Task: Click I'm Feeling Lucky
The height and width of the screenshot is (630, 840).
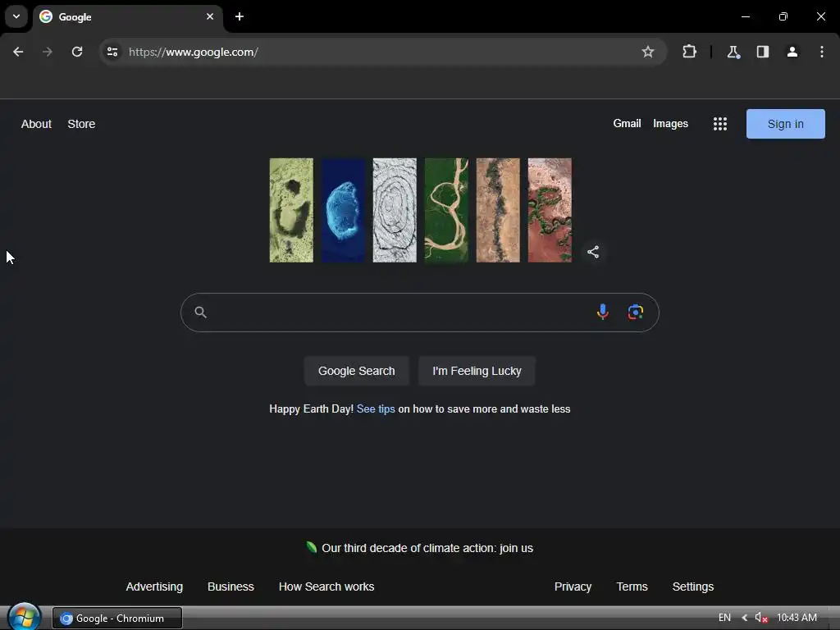Action: tap(477, 371)
